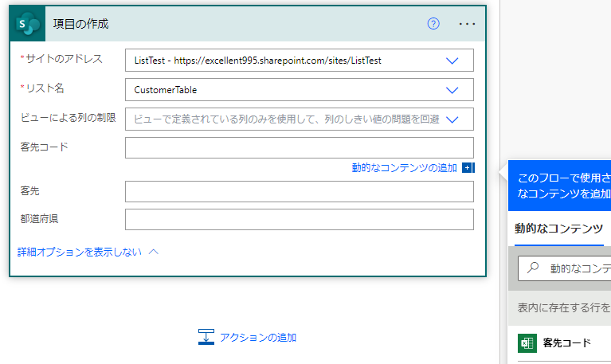Click the アクションの追加 button

(257, 338)
